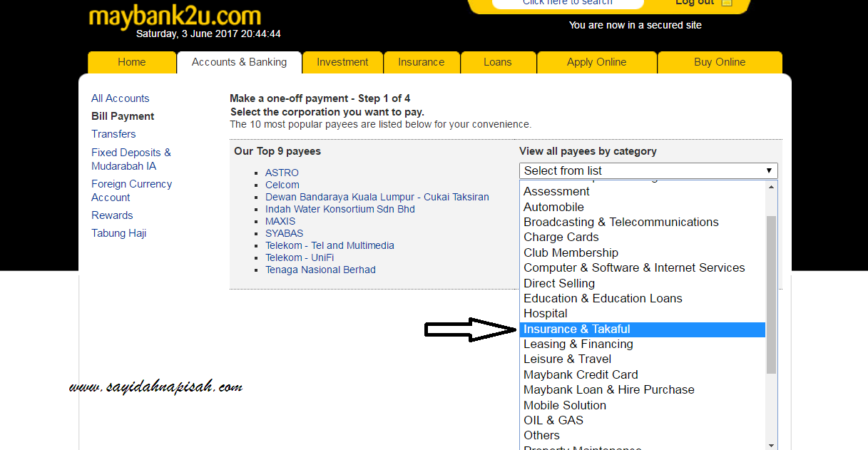Pick Charge Cards category
This screenshot has width=868, height=450.
(x=643, y=237)
